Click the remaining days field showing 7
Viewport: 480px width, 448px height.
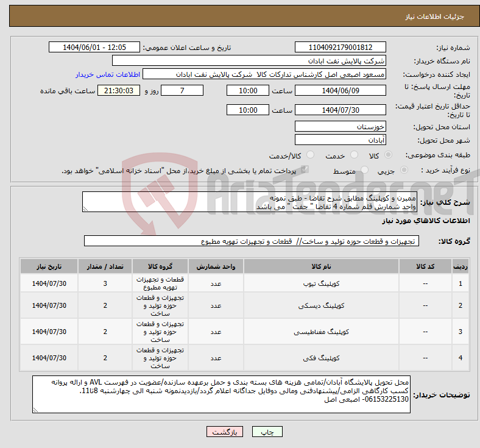click(x=182, y=91)
